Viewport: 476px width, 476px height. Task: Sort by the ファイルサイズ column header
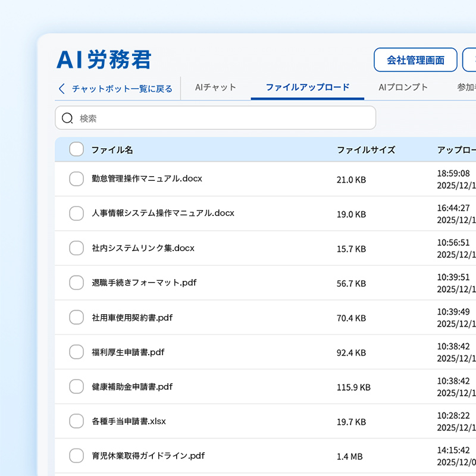coord(366,150)
